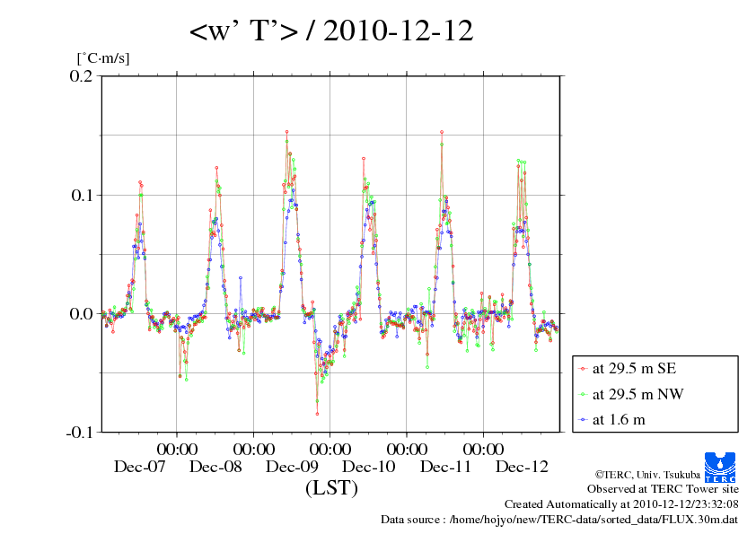The height and width of the screenshot is (534, 756).
Task: Click the Dec-07 date label
Action: [x=139, y=467]
